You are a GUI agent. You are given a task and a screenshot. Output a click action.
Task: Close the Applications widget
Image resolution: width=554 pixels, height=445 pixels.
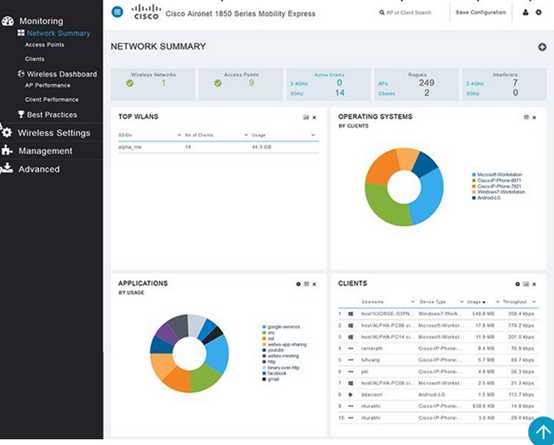pos(314,284)
